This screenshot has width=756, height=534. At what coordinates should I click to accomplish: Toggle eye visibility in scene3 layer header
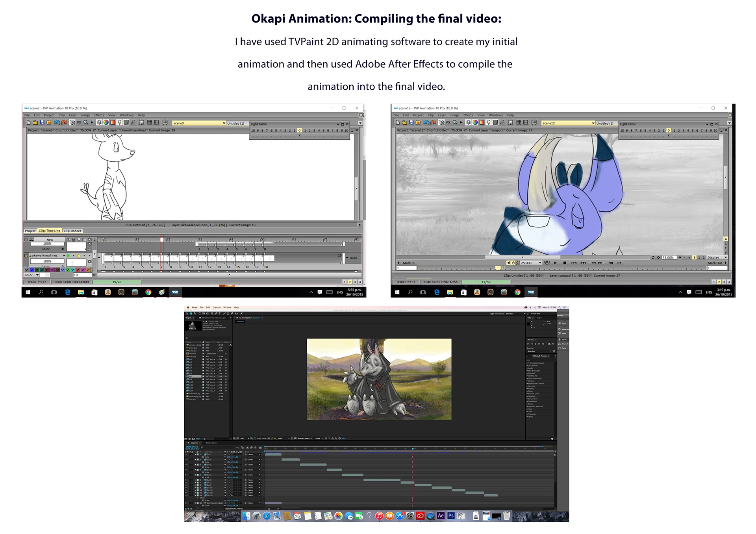click(68, 240)
